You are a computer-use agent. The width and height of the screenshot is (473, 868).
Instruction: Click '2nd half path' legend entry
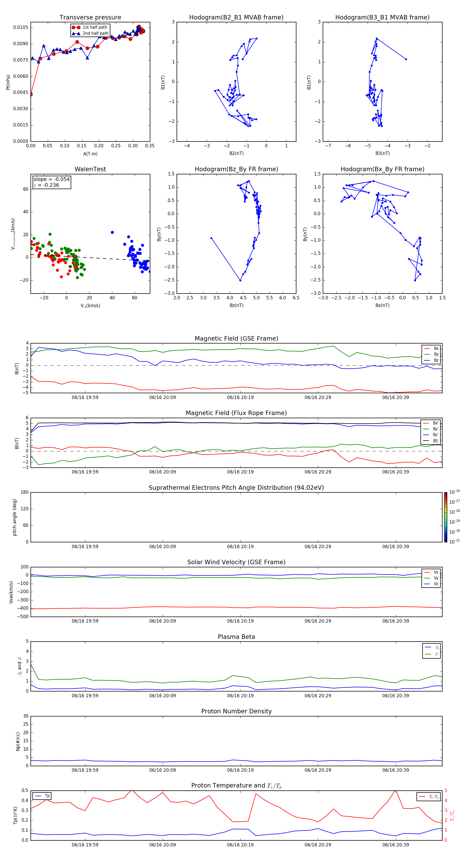[90, 33]
